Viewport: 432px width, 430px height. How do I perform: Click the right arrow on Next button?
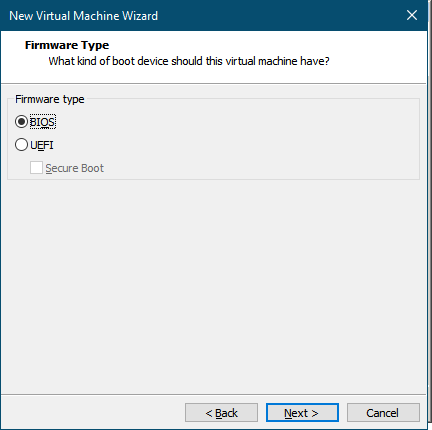(315, 413)
